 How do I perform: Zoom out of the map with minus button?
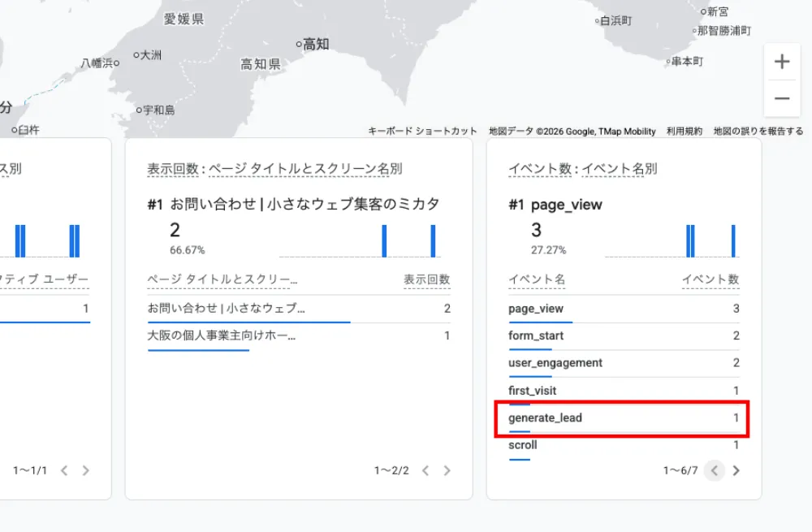coord(782,98)
